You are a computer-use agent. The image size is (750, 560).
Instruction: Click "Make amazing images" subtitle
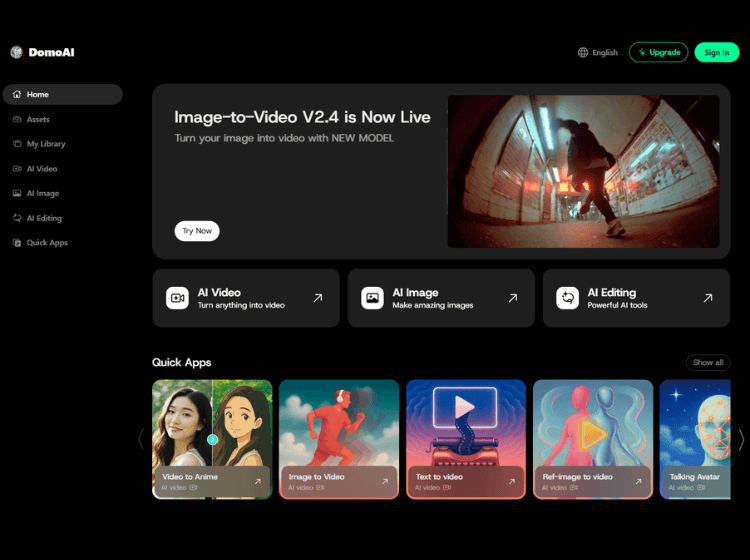pyautogui.click(x=433, y=306)
